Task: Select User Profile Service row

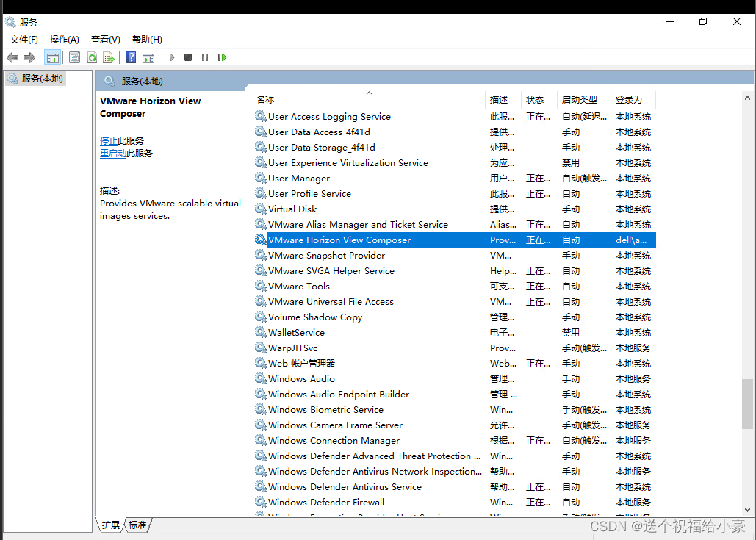Action: [456, 193]
